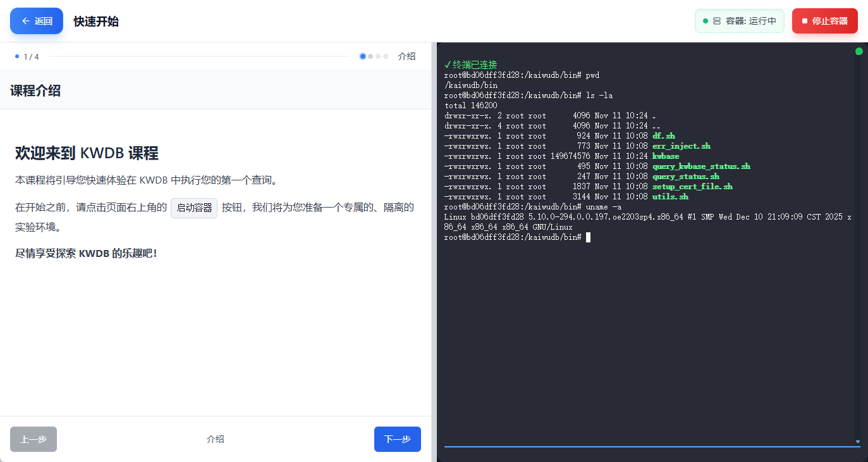The image size is (868, 462).
Task: Jump to the last step dot
Action: tap(386, 56)
